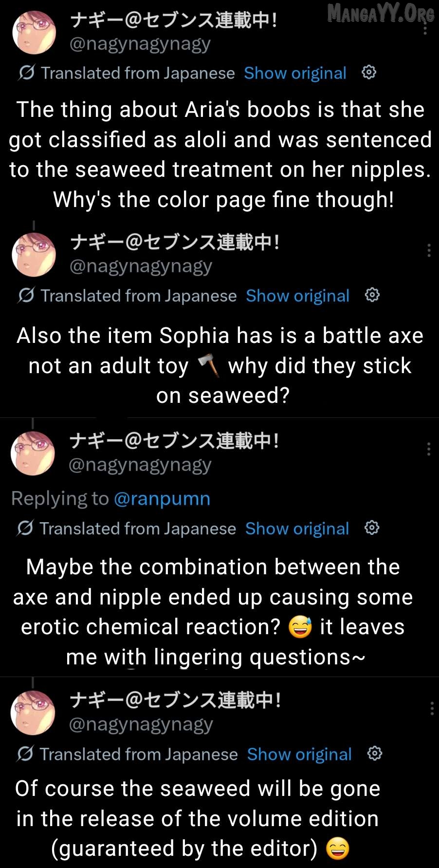Show original of the volume edition tweet
Image resolution: width=439 pixels, height=868 pixels.
coord(299,754)
